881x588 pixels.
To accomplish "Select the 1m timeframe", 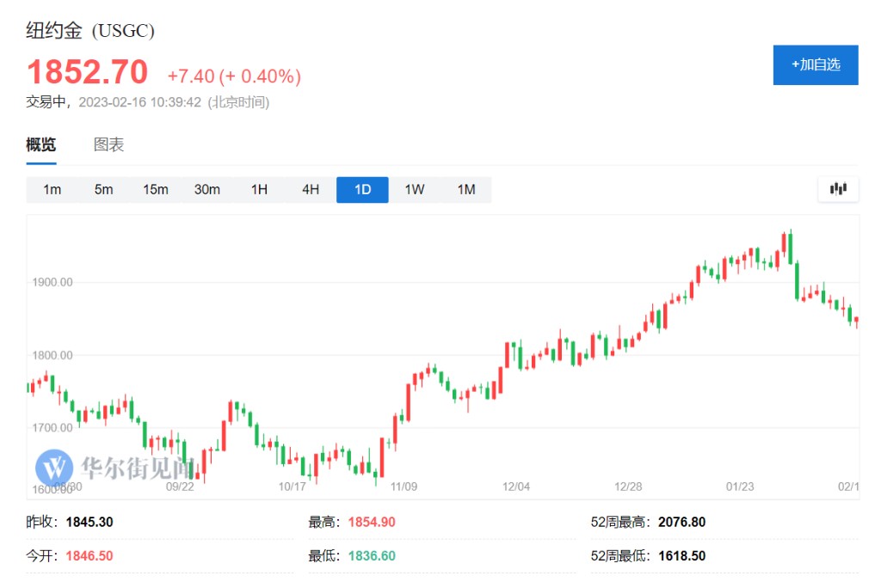I will [x=52, y=189].
